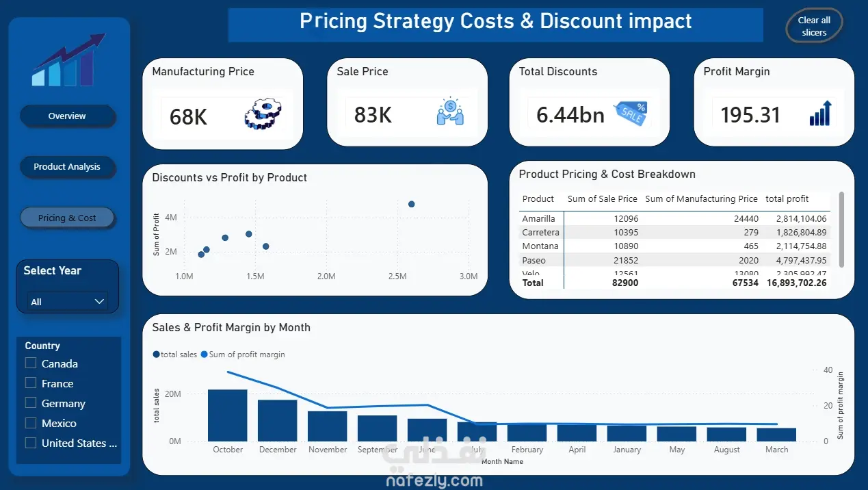
Task: Click the product table vertical scrollbar
Action: [x=841, y=229]
